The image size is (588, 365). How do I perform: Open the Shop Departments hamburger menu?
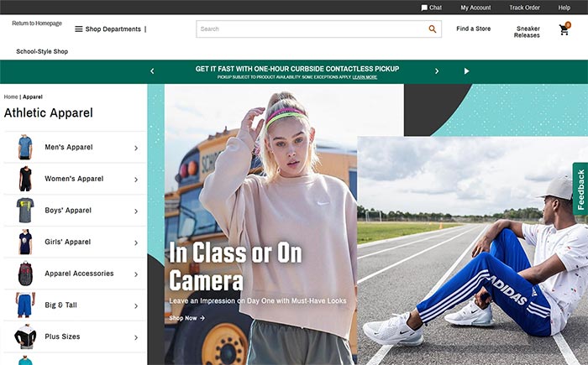(79, 29)
